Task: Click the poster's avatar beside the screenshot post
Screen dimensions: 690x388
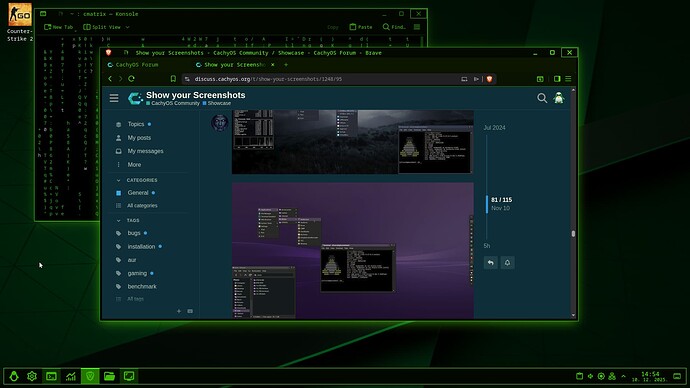Action: 220,123
